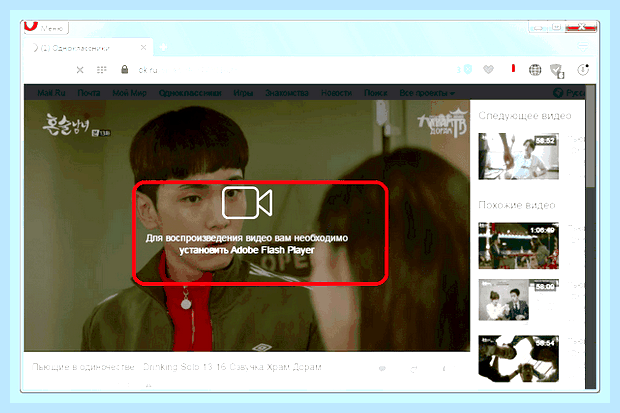The height and width of the screenshot is (413, 620).
Task: Open the Новости link
Action: (x=336, y=93)
